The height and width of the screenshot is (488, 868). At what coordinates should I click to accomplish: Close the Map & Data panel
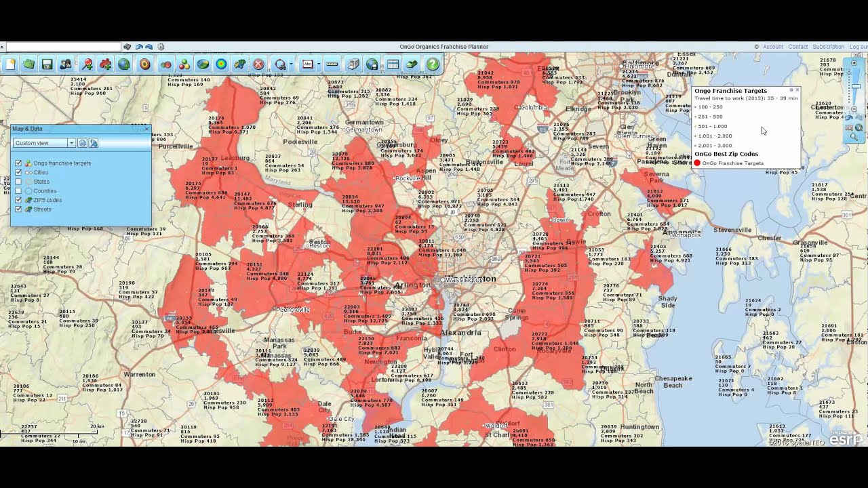click(x=146, y=129)
